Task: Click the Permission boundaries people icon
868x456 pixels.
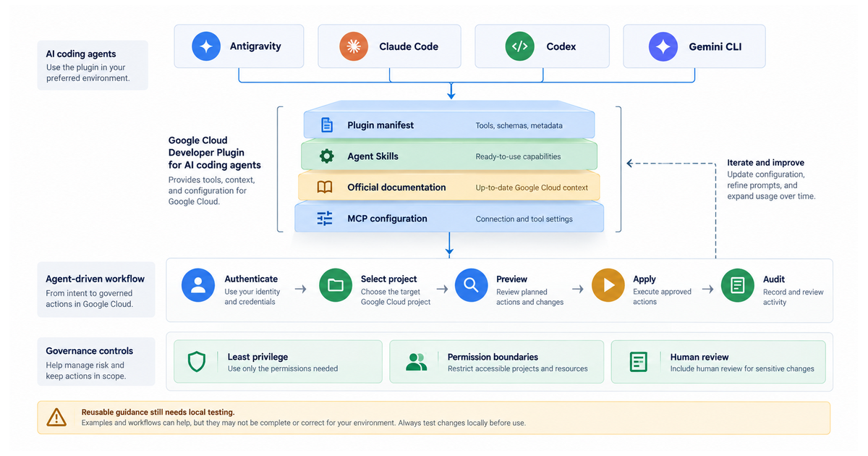Action: coord(416,362)
